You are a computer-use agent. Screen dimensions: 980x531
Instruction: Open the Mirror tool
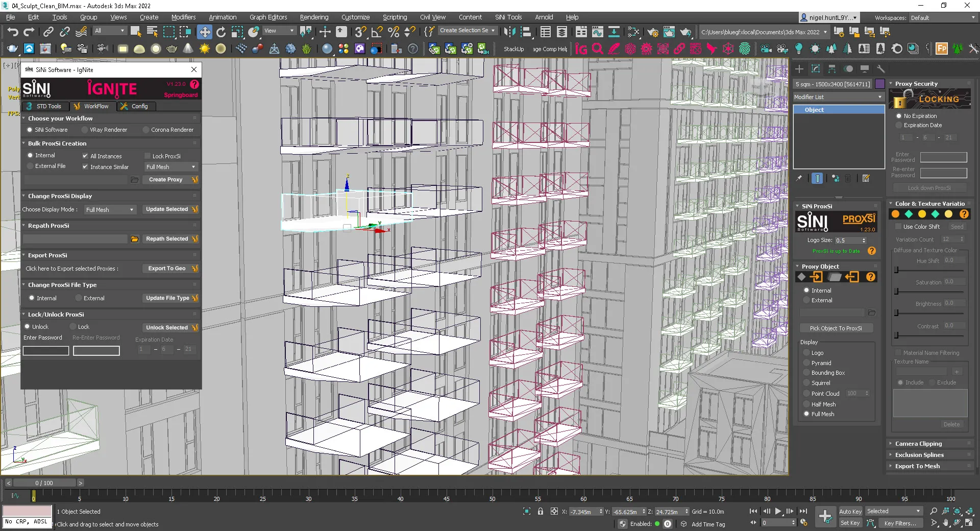coord(509,32)
